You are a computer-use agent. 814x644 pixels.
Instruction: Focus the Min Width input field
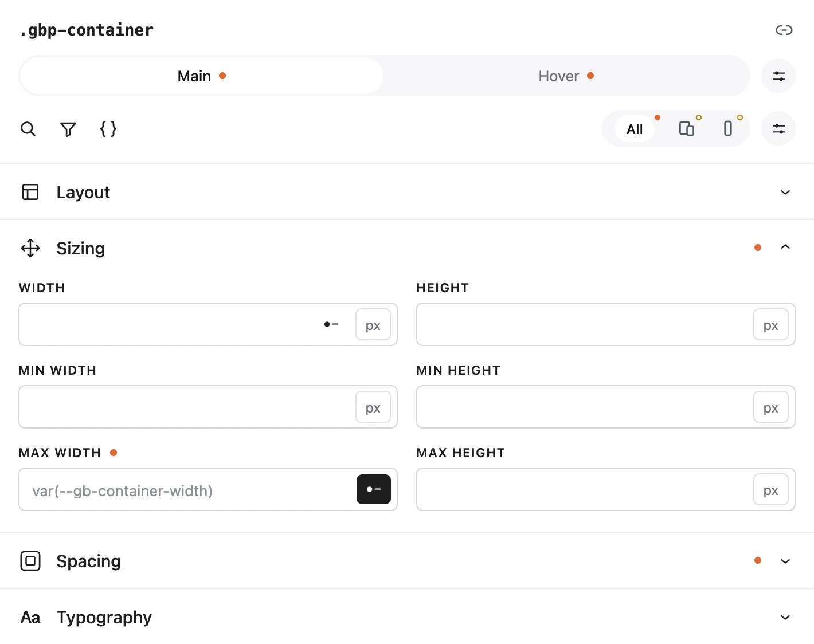tap(208, 407)
